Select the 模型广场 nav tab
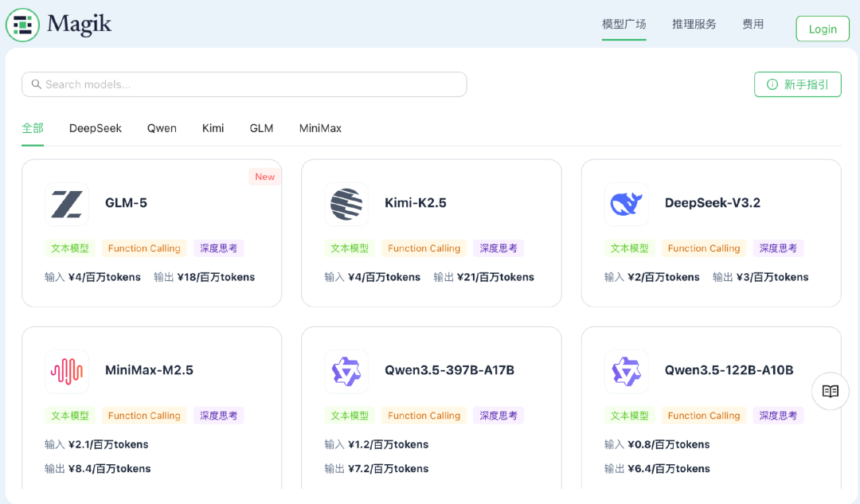This screenshot has width=860, height=504. point(623,25)
